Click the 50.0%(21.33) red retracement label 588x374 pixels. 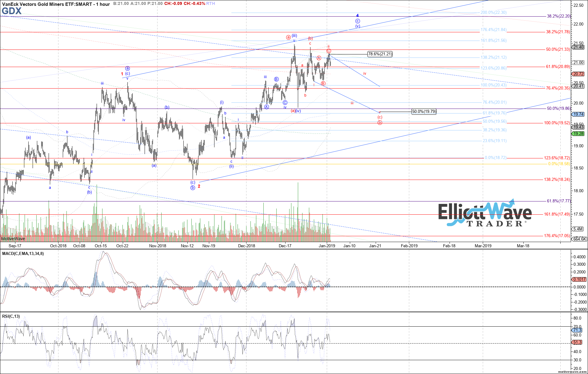pos(558,50)
